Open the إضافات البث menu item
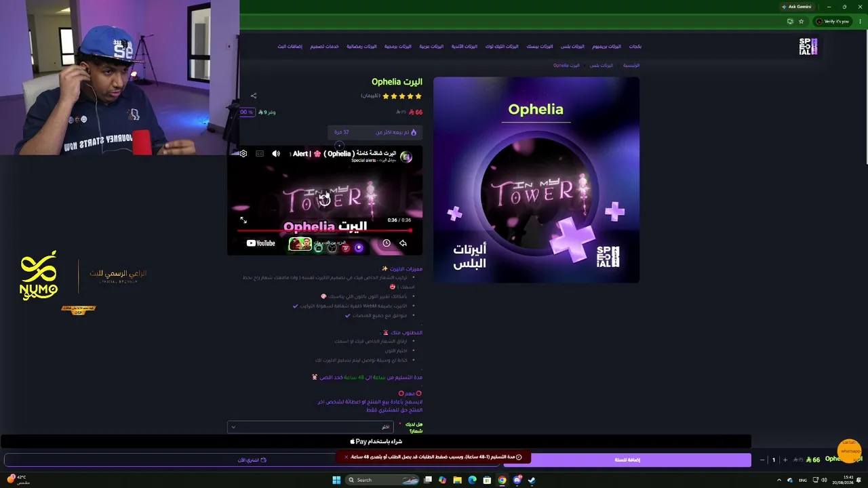The height and width of the screenshot is (488, 868). coord(290,47)
